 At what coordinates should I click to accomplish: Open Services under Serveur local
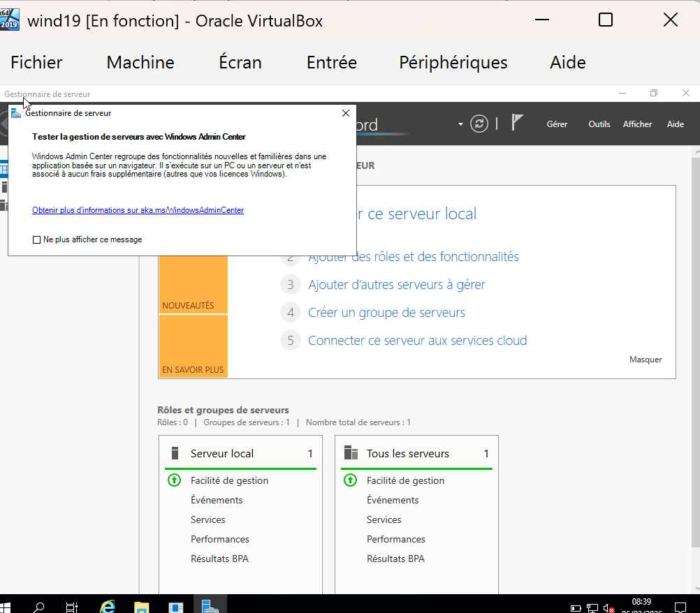[x=208, y=519]
